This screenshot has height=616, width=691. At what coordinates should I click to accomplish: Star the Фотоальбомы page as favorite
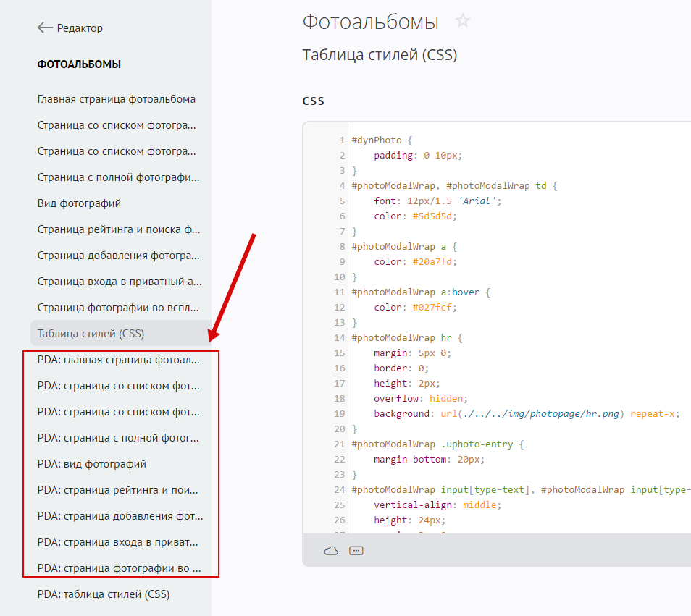tap(463, 22)
